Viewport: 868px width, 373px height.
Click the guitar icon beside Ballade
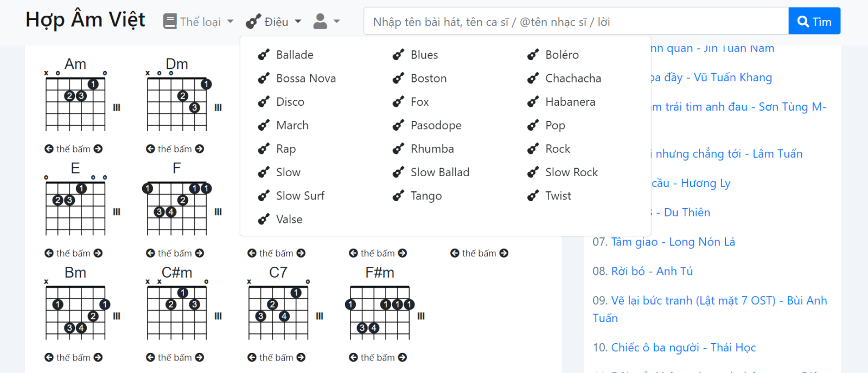[264, 55]
